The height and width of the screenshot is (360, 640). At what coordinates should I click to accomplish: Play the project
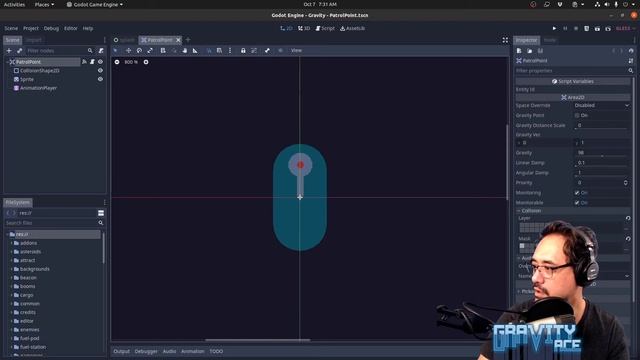tap(554, 29)
